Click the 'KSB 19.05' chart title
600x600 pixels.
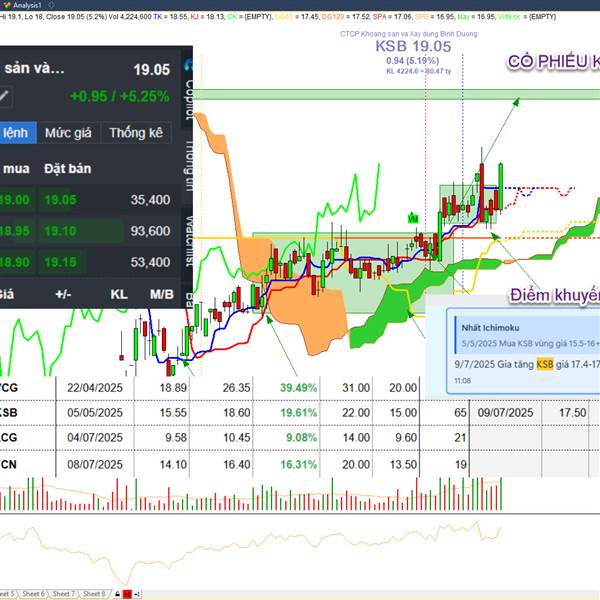pos(413,46)
